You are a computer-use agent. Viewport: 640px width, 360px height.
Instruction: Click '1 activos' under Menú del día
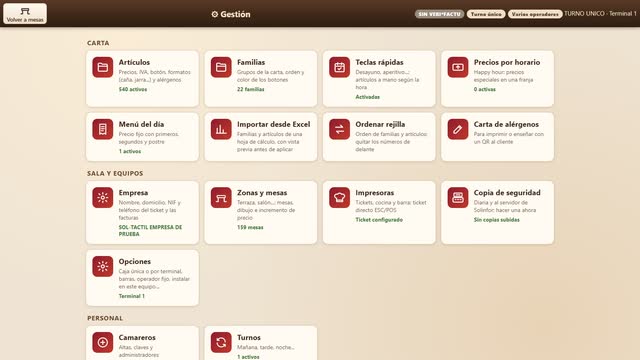click(130, 151)
